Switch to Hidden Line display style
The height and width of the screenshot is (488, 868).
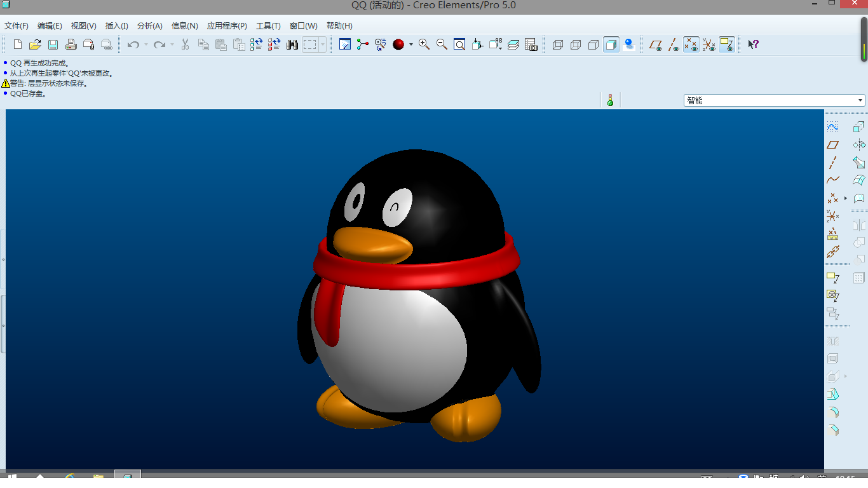(576, 44)
